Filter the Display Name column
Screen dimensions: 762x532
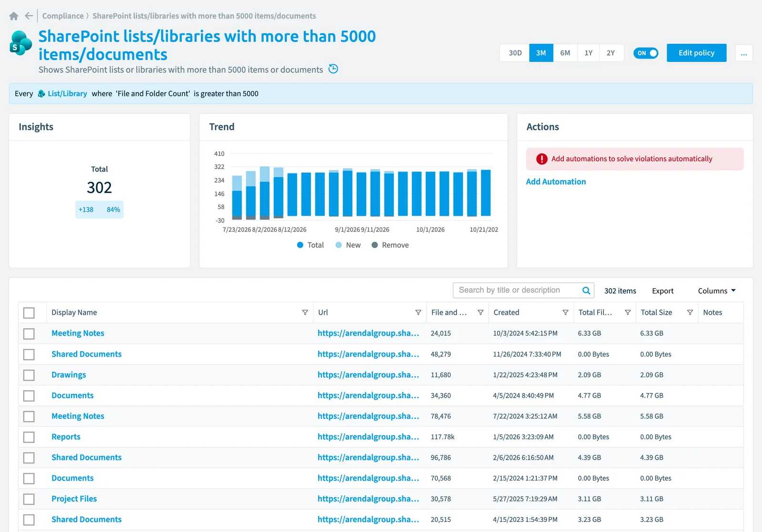tap(305, 312)
